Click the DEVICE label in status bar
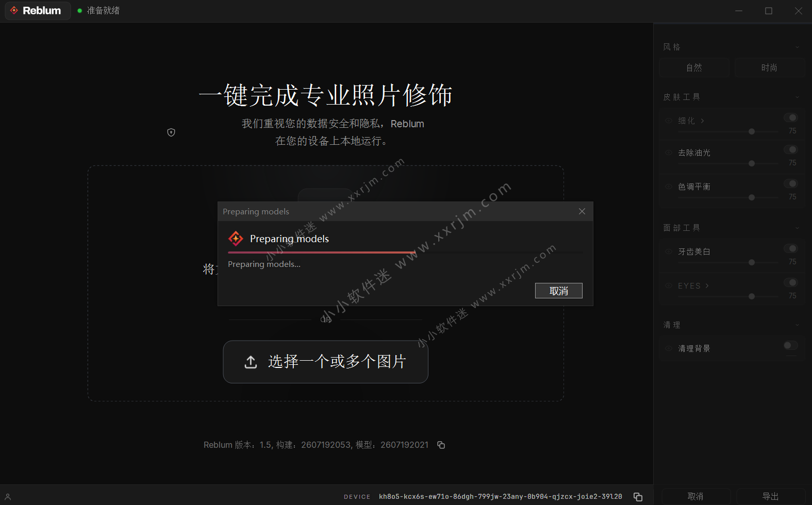 (x=357, y=497)
